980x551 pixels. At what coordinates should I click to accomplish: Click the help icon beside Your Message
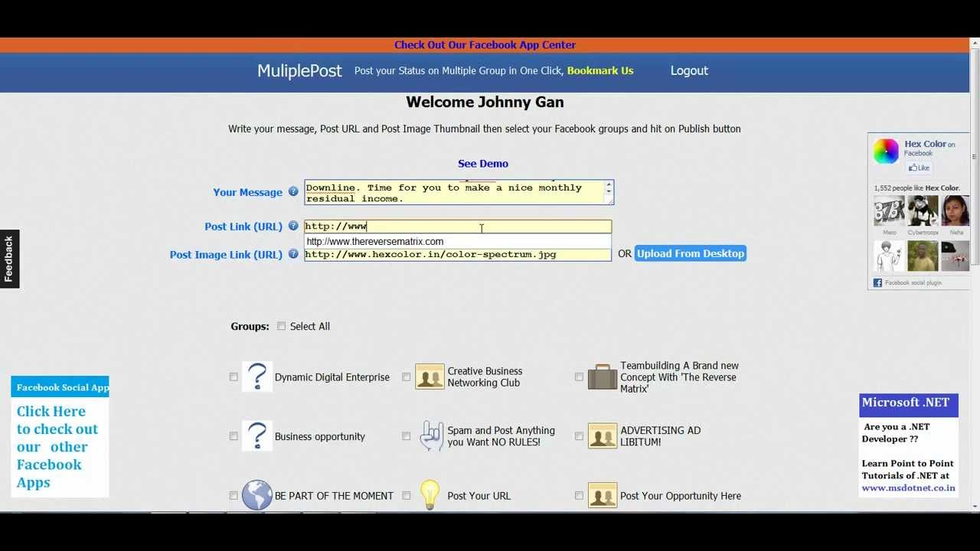[x=293, y=192]
